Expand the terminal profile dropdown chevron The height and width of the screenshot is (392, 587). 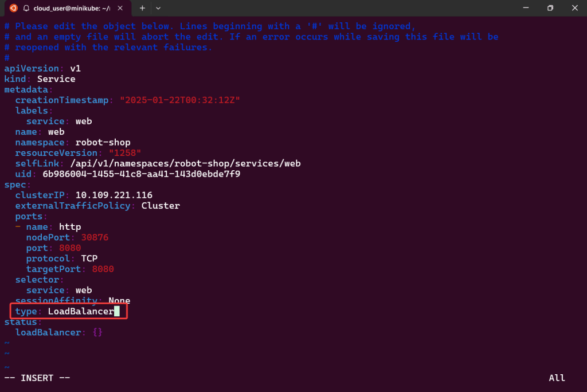158,8
